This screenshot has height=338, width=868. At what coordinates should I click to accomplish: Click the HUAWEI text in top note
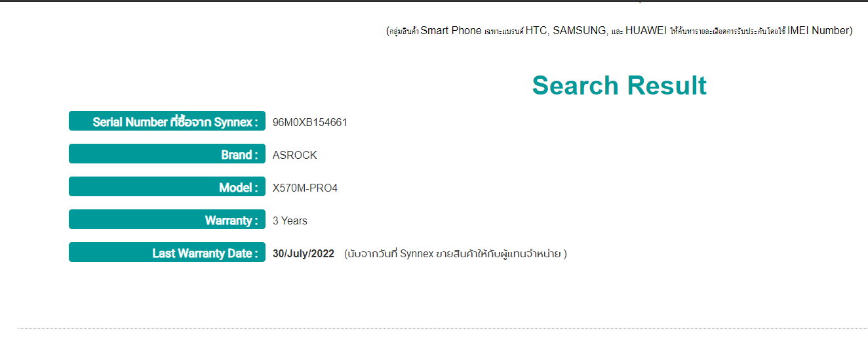[x=646, y=30]
